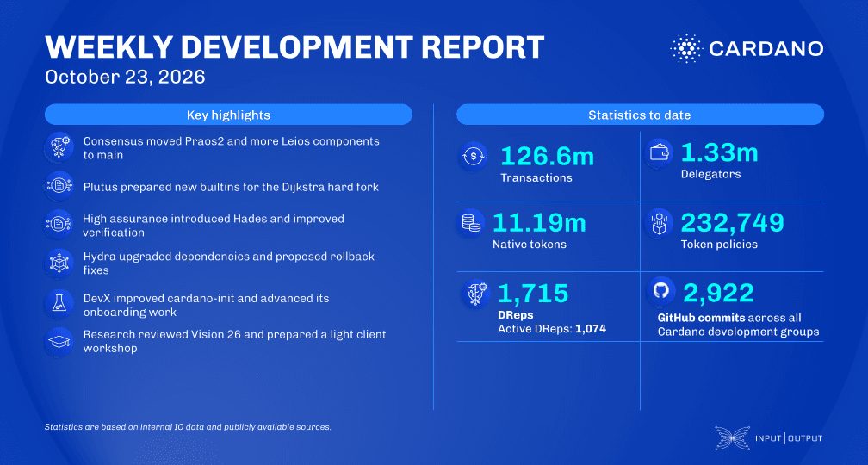868x465 pixels.
Task: Click the Native tokens label
Action: (530, 245)
